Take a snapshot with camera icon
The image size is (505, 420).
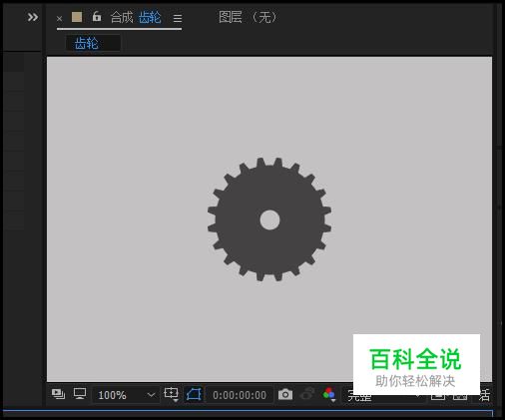point(285,395)
